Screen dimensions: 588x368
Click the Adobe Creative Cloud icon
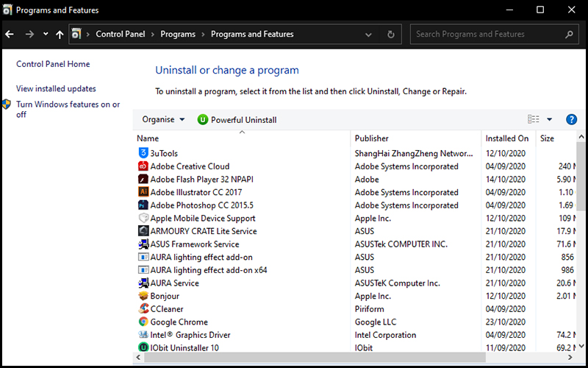(x=143, y=166)
